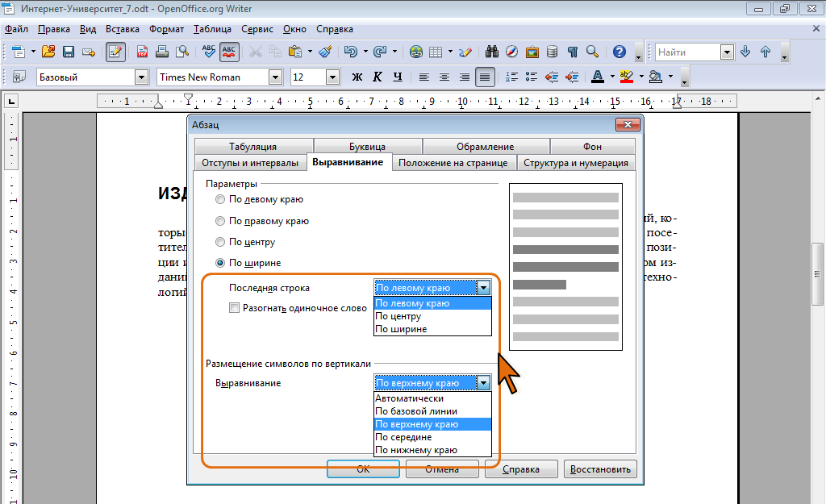Click into the 'Найти' search field
Image resolution: width=826 pixels, height=504 pixels.
coord(688,52)
